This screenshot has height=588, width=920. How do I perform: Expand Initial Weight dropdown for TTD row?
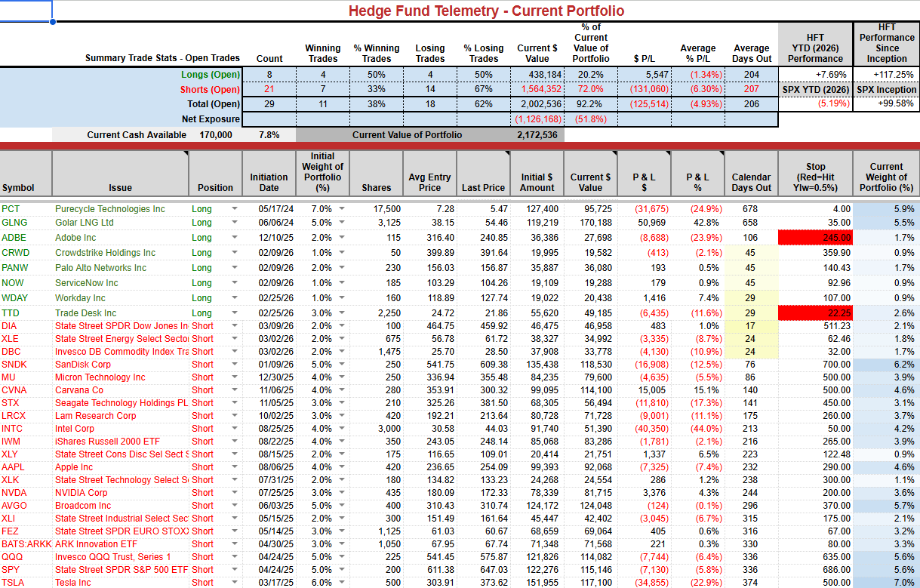point(343,313)
